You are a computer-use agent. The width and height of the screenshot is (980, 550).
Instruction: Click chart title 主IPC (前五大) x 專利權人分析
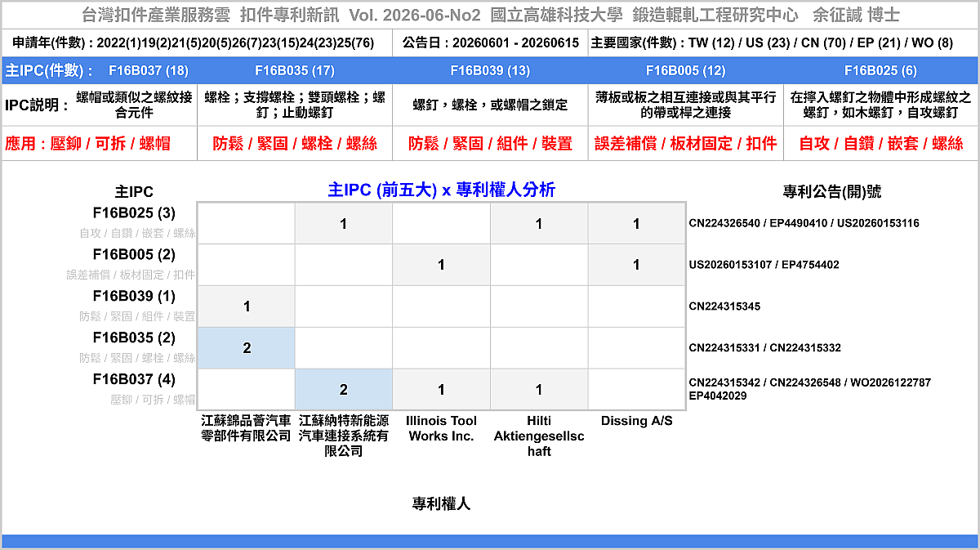441,190
